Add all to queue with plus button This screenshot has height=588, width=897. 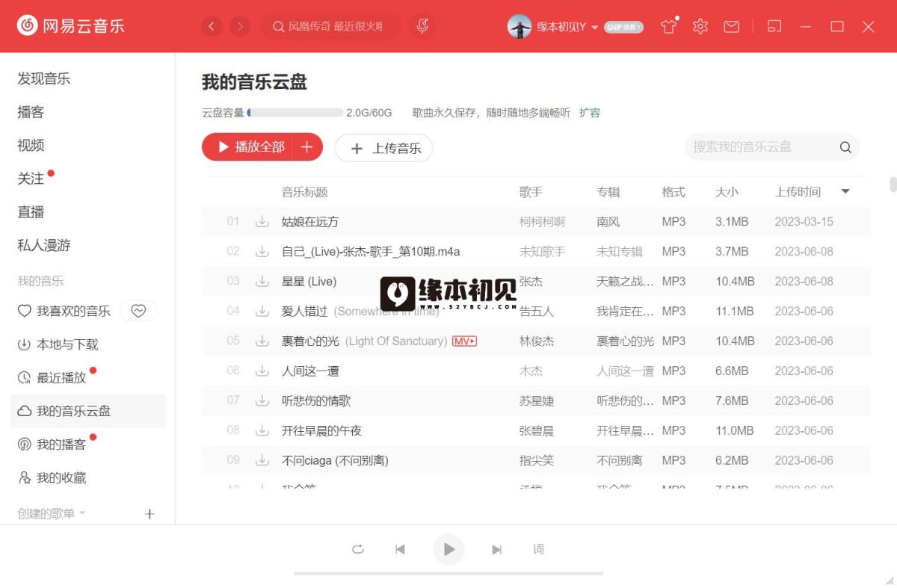tap(307, 147)
